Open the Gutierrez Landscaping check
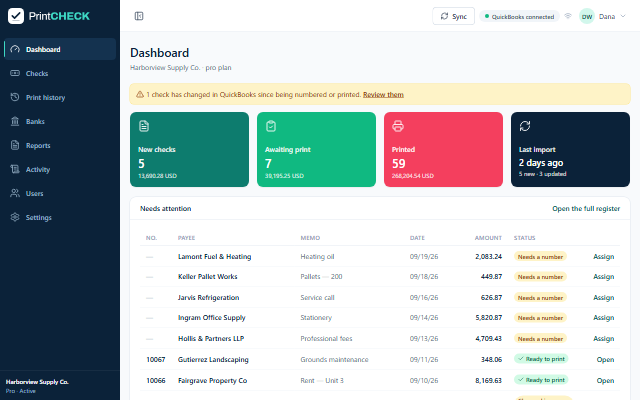Viewport: 640px width, 400px height. (605, 360)
